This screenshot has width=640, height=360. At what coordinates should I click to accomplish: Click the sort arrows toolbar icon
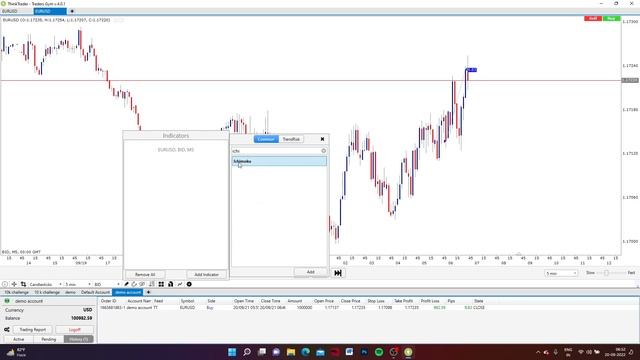(x=152, y=284)
